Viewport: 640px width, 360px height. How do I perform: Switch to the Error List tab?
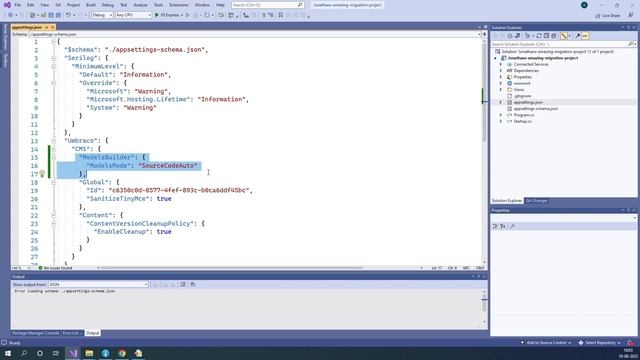pos(71,333)
